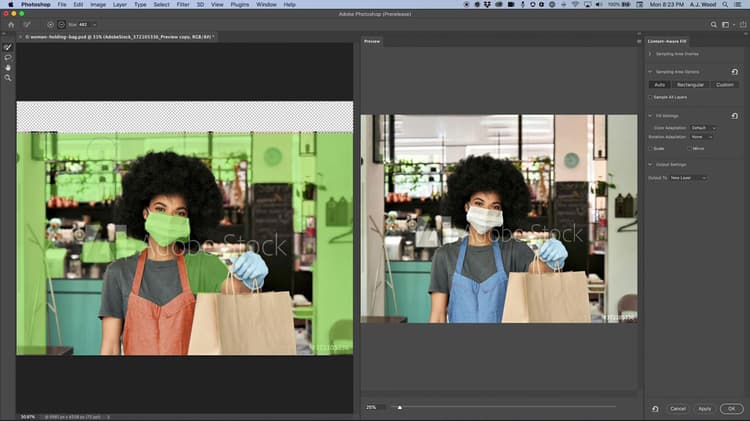
Task: Click the document zoom level field
Action: tap(28, 417)
